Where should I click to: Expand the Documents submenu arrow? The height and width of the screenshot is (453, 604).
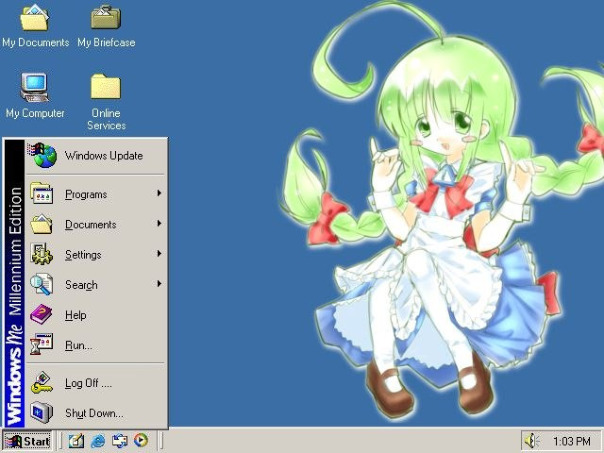(159, 223)
